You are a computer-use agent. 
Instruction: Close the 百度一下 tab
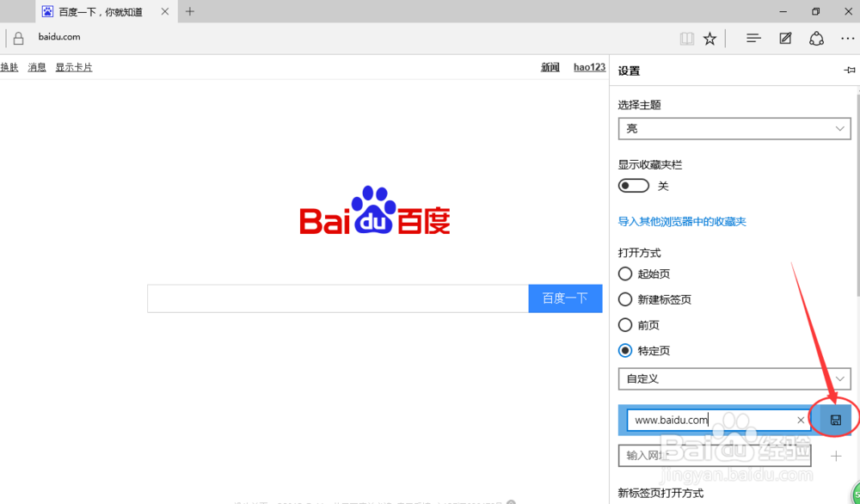(164, 11)
